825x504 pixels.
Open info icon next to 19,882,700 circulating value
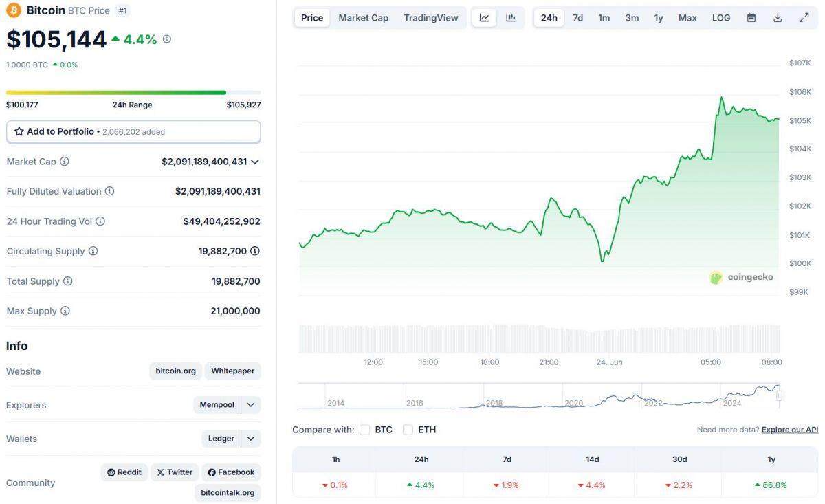tap(255, 251)
